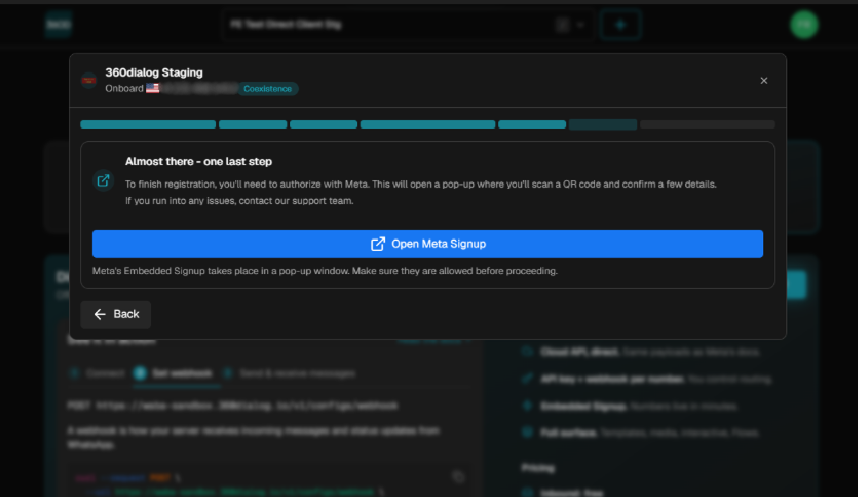The height and width of the screenshot is (497, 858).
Task: Click the Coexistence badge
Action: click(x=268, y=89)
